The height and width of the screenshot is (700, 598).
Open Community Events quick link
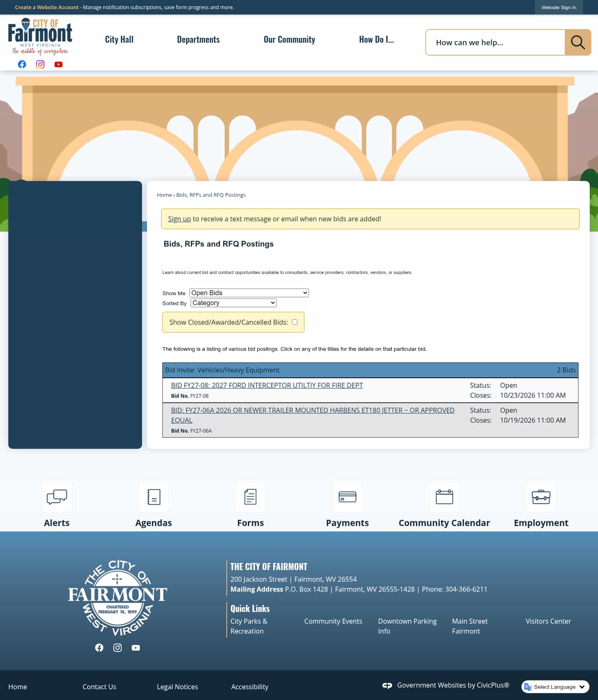(333, 621)
